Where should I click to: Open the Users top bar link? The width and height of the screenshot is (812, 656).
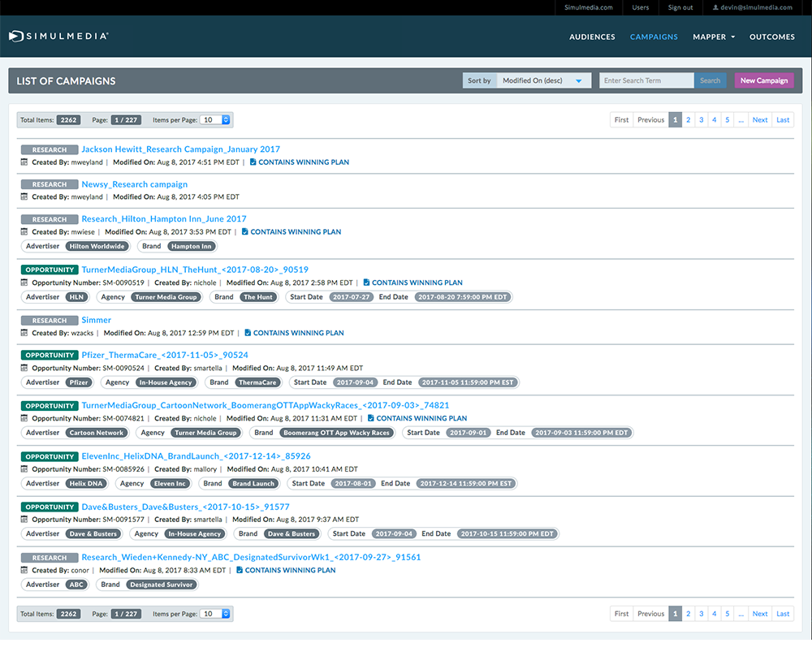[640, 8]
